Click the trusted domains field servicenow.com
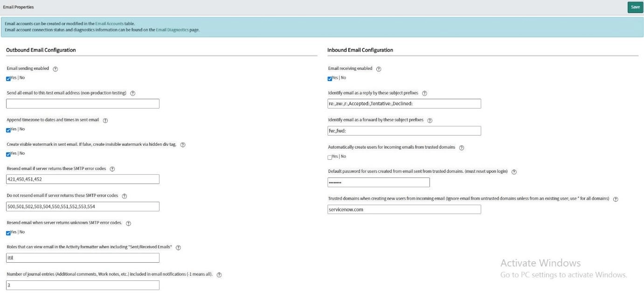This screenshot has width=644, height=293. click(x=404, y=210)
